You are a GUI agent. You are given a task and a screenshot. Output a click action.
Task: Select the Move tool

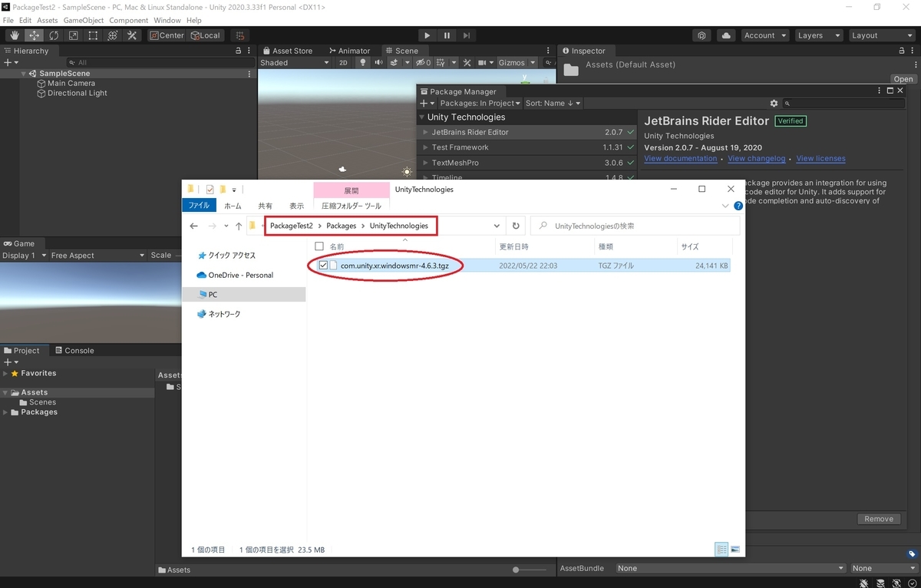(x=35, y=35)
